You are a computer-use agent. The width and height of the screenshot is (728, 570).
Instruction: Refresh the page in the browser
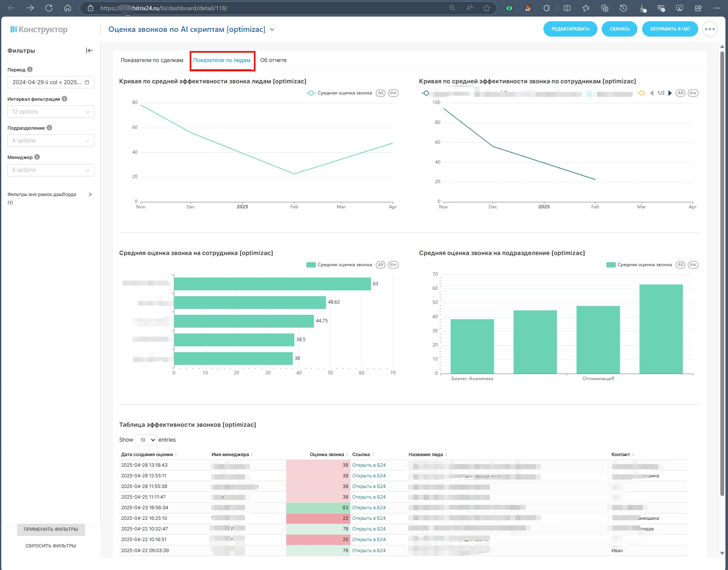pyautogui.click(x=49, y=8)
